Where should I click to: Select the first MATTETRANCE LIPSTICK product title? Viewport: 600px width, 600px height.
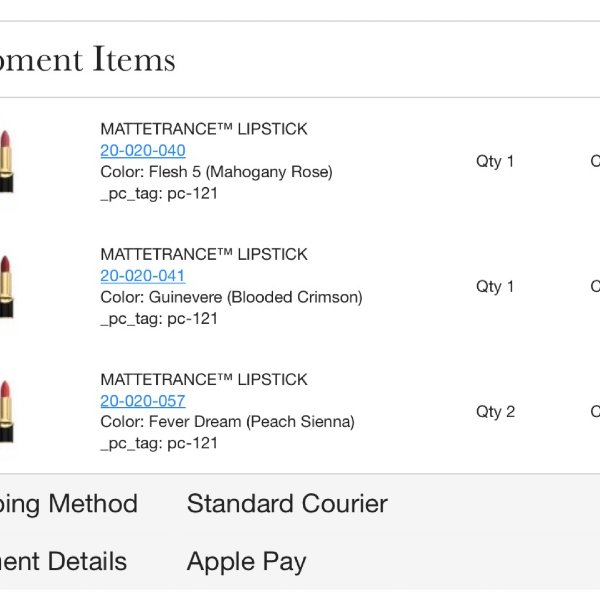(204, 129)
